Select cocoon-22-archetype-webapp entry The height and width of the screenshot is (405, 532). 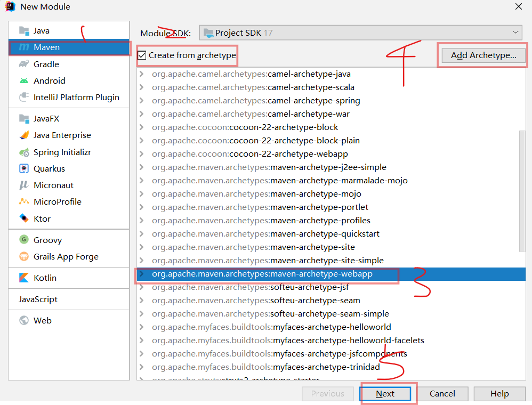tap(250, 154)
